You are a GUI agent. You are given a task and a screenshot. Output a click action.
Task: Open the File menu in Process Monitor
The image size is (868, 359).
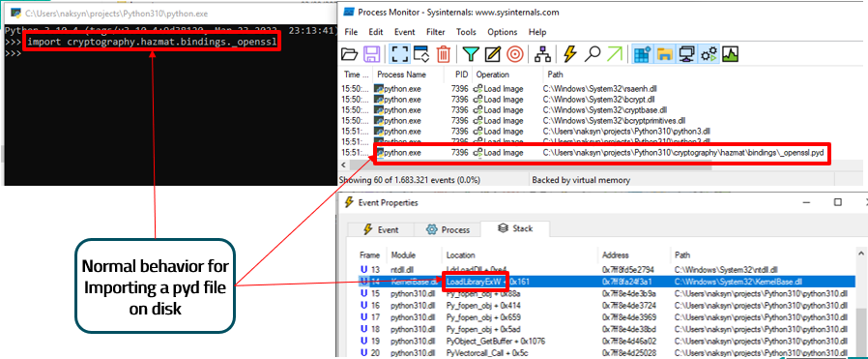pyautogui.click(x=351, y=32)
